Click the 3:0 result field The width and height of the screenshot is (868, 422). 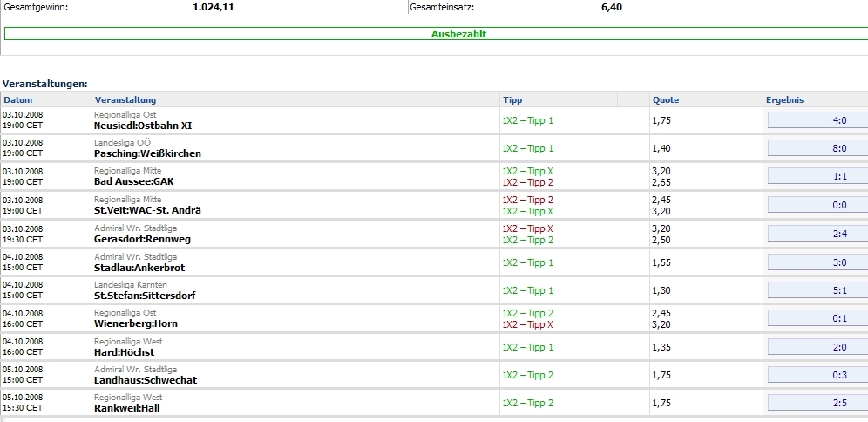pyautogui.click(x=817, y=262)
